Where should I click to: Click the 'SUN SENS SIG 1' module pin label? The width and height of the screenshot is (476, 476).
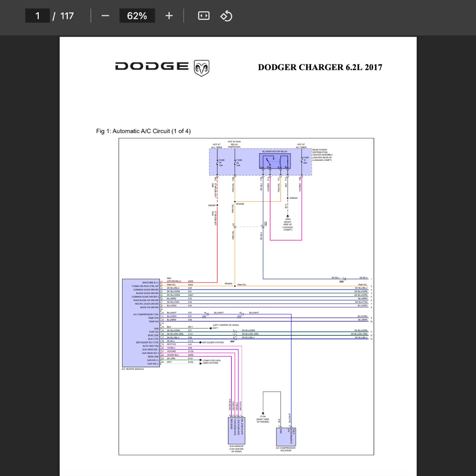[x=151, y=350]
